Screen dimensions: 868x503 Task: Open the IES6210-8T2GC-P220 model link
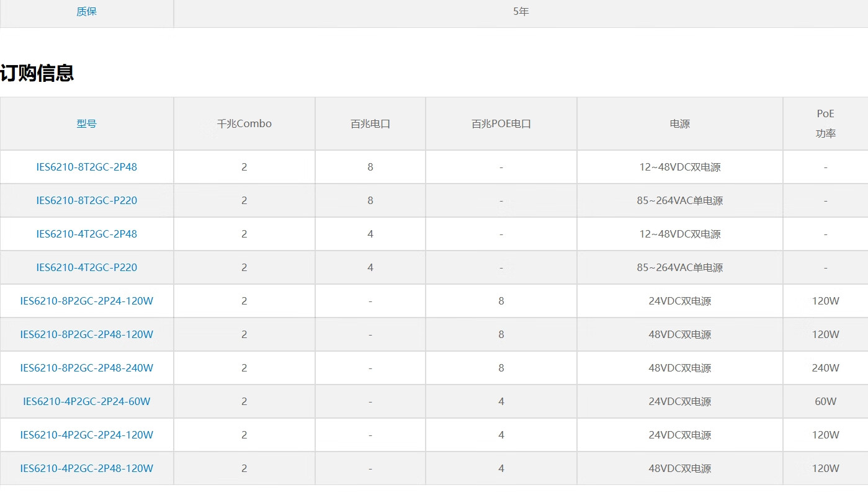87,200
